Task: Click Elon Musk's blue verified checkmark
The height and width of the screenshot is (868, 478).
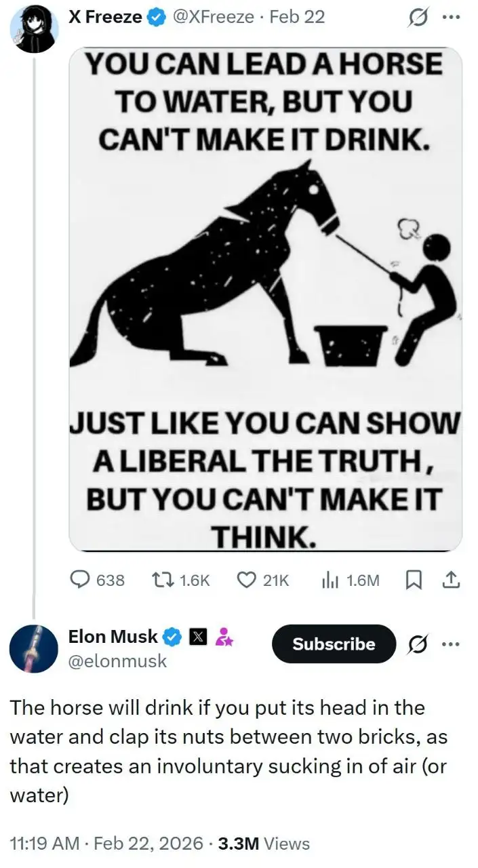Action: [x=172, y=636]
